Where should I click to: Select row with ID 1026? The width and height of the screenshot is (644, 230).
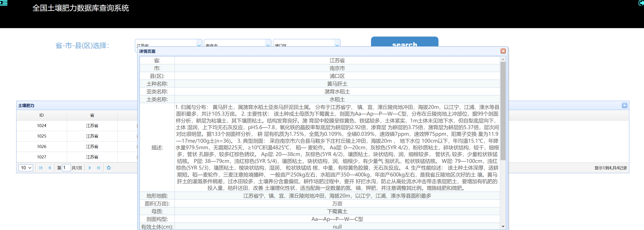(77, 146)
